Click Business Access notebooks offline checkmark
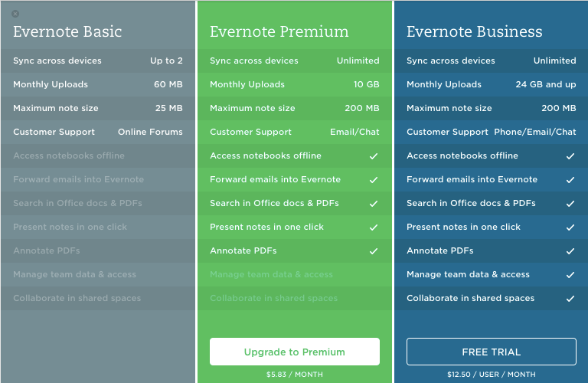This screenshot has height=383, width=588. click(x=570, y=156)
